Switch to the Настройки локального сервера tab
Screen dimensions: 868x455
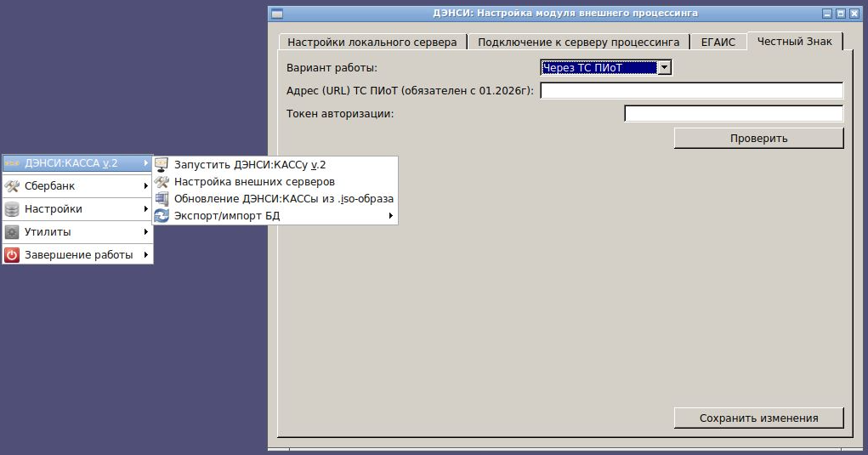coord(372,42)
